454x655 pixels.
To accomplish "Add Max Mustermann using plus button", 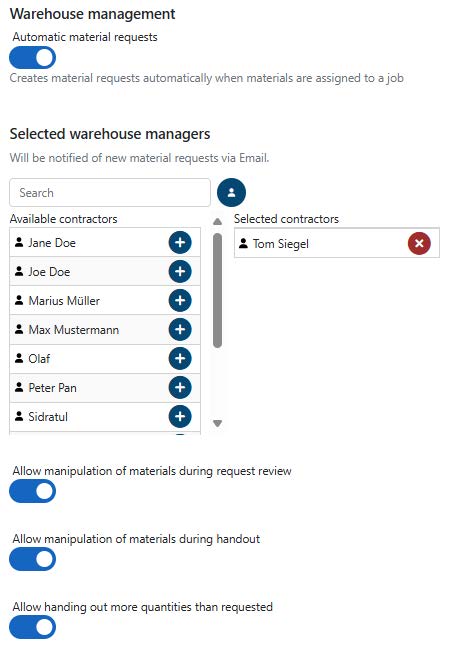I will click(180, 330).
